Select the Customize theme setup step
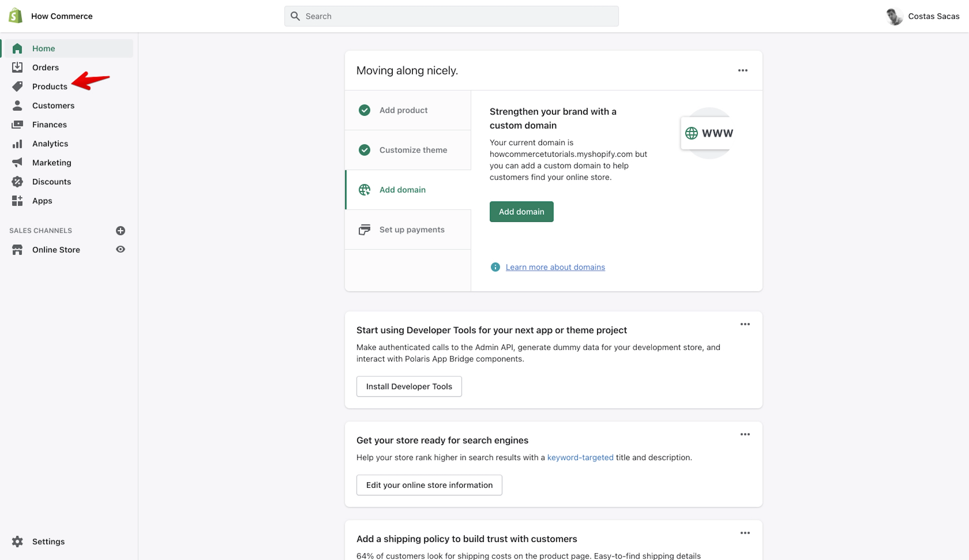Image resolution: width=969 pixels, height=560 pixels. 407,150
